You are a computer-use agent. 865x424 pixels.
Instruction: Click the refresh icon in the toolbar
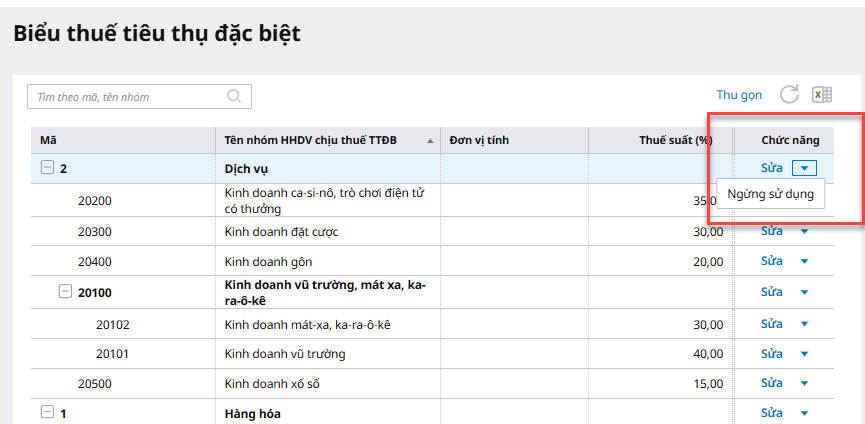click(x=789, y=95)
